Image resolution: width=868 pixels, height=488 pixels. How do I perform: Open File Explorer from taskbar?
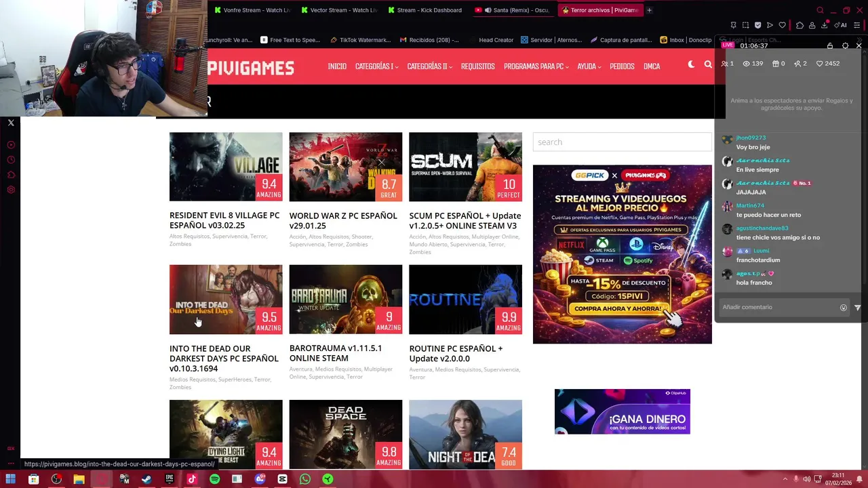[79, 479]
